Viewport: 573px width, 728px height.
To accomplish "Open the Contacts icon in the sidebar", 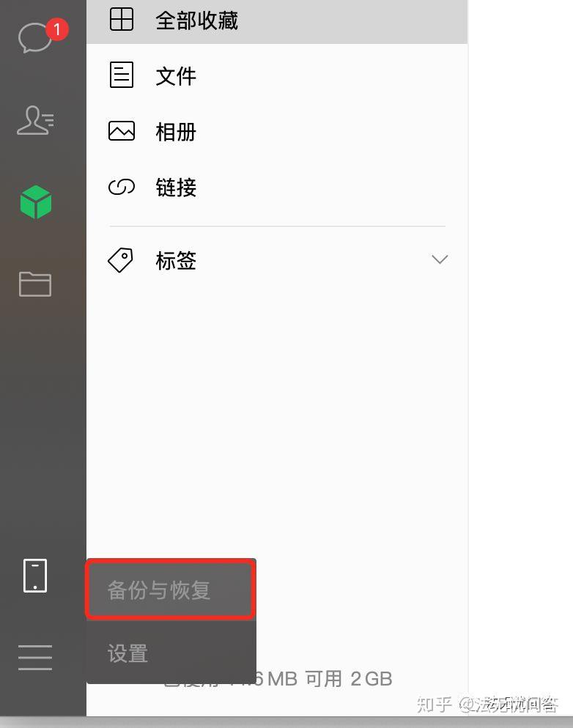I will [35, 120].
